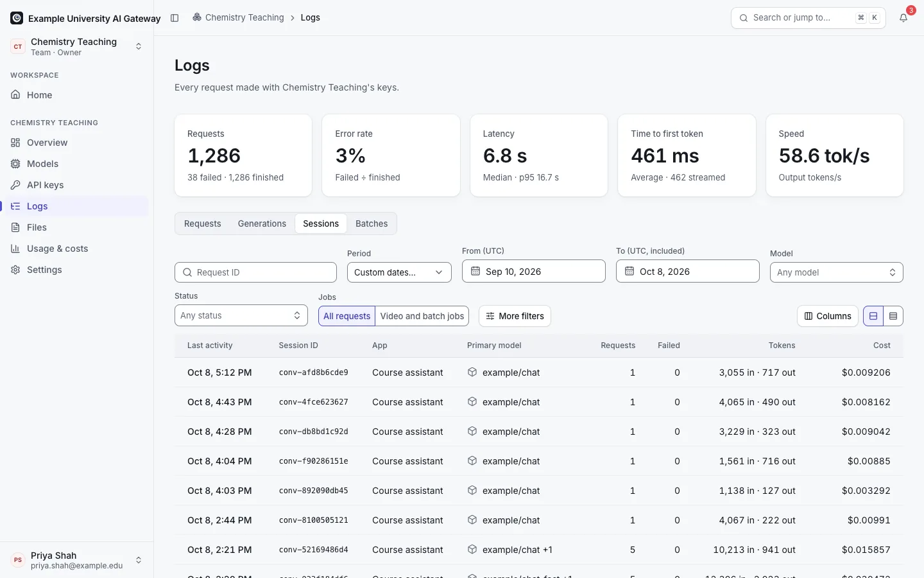Go to Chemistry Teaching breadcrumb
Image resolution: width=924 pixels, height=578 pixels.
click(x=238, y=17)
